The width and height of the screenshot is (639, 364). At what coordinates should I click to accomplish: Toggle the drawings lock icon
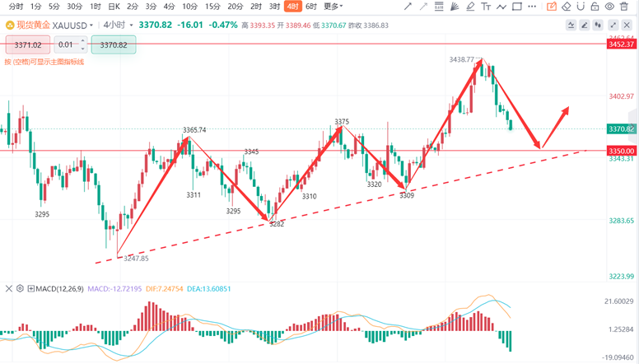[595, 7]
